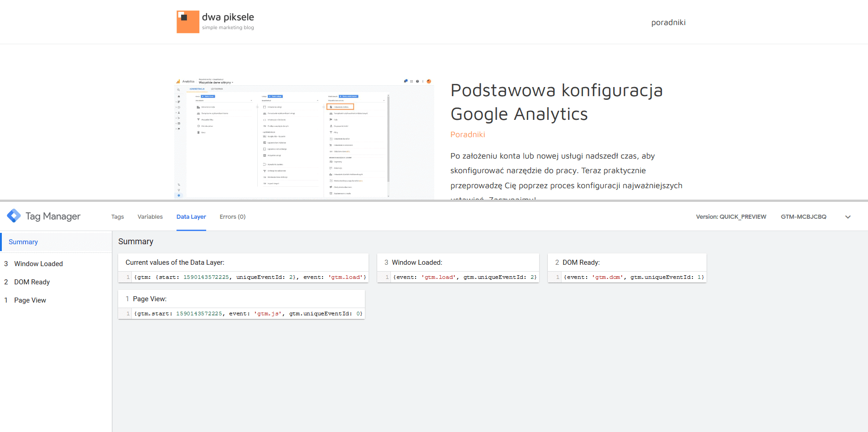The image size is (868, 432).
Task: Collapse the Tag Manager debug panel chevron
Action: pos(847,217)
